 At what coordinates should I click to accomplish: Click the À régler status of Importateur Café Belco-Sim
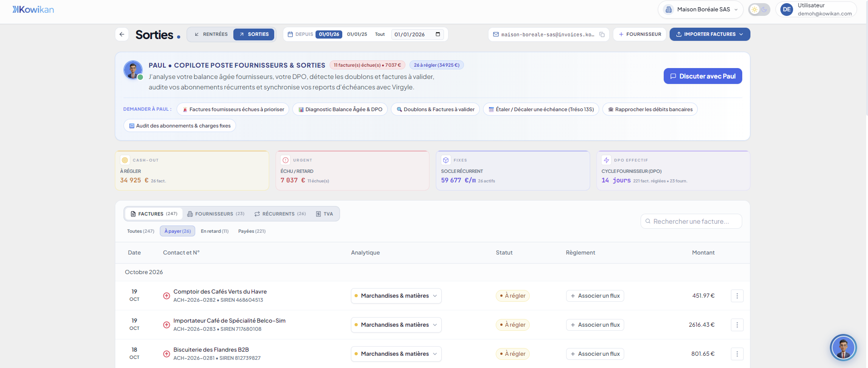coord(513,325)
